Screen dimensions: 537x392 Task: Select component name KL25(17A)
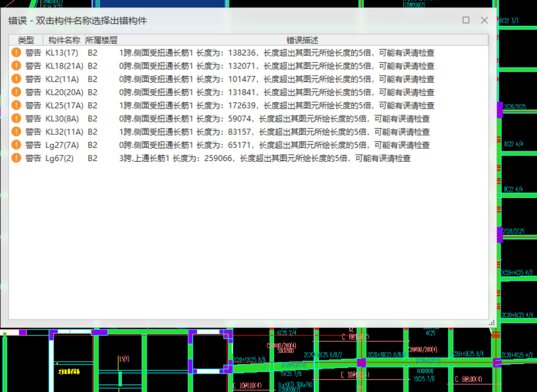point(65,105)
